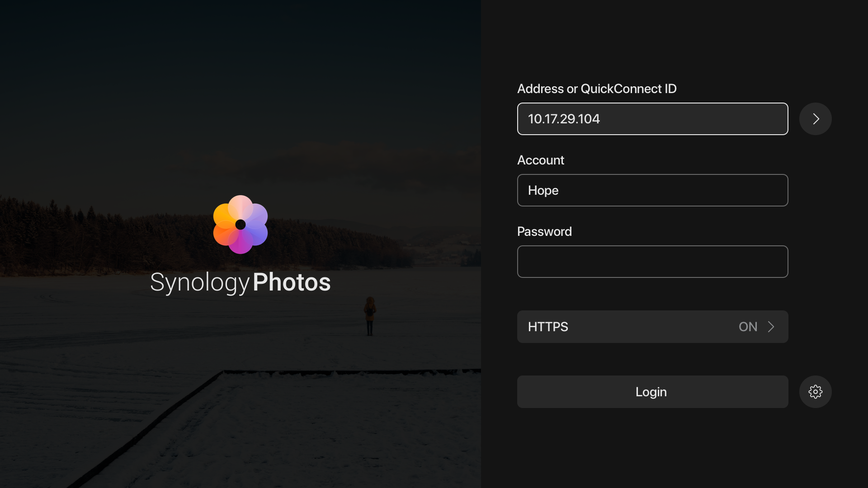Viewport: 868px width, 488px height.
Task: Click the Login button
Action: tap(652, 392)
